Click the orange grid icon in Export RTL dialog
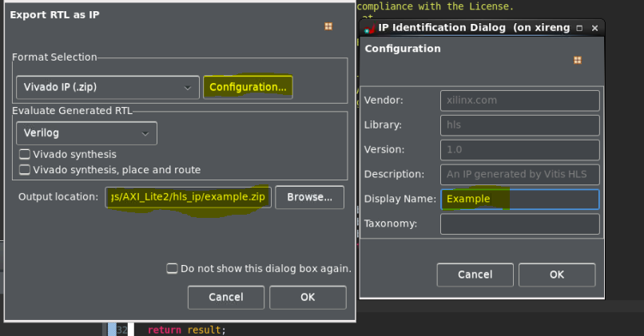The width and height of the screenshot is (644, 336). [328, 26]
